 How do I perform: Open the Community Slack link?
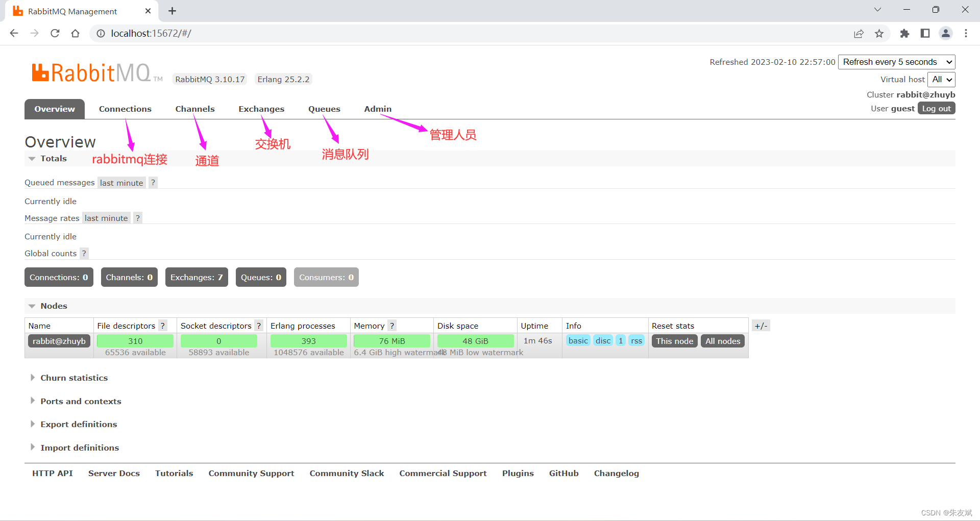pyautogui.click(x=347, y=474)
